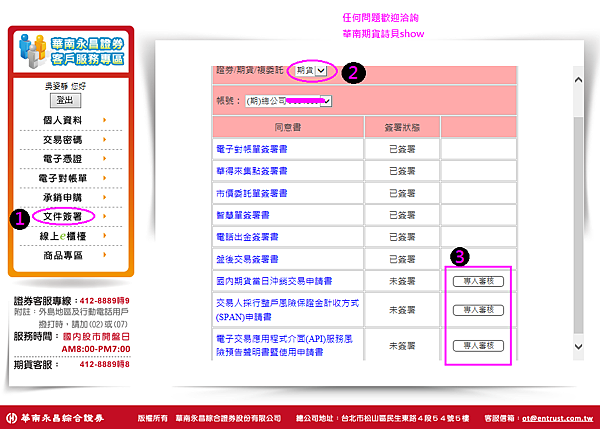
Task: Open the 證券/期貨/複委託 dropdown showing 期貨
Action: coord(311,70)
